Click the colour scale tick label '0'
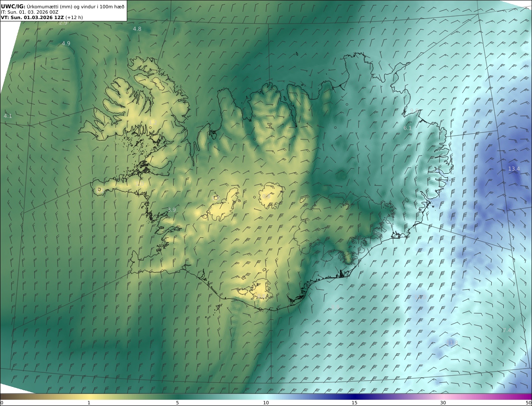This screenshot has width=532, height=406. click(2, 403)
